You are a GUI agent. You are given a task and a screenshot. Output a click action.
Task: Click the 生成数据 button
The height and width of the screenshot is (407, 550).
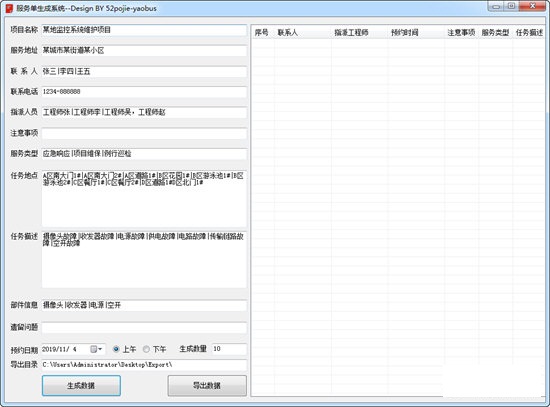[81, 386]
